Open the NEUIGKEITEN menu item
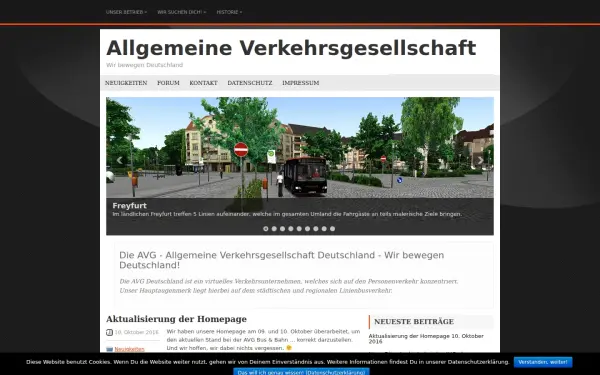 126,83
